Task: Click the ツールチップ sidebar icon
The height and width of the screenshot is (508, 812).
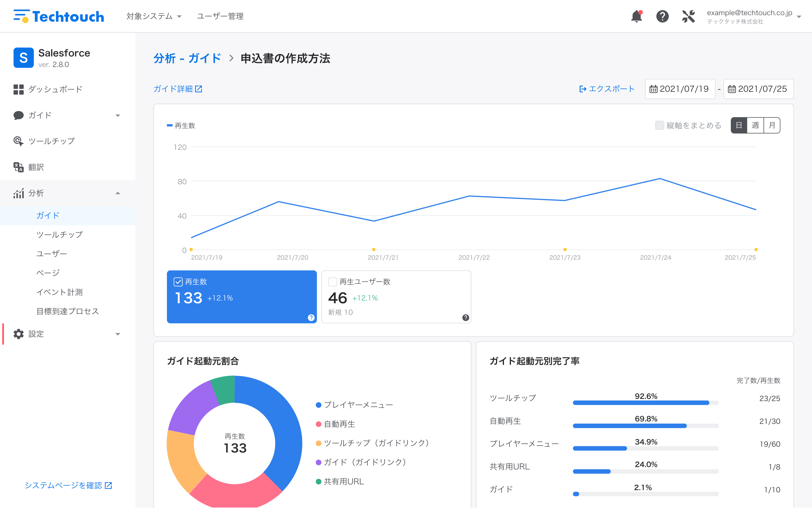Action: (x=19, y=141)
